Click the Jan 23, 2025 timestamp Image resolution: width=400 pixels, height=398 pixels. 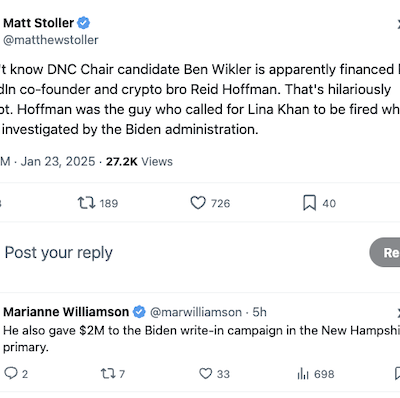click(x=58, y=161)
